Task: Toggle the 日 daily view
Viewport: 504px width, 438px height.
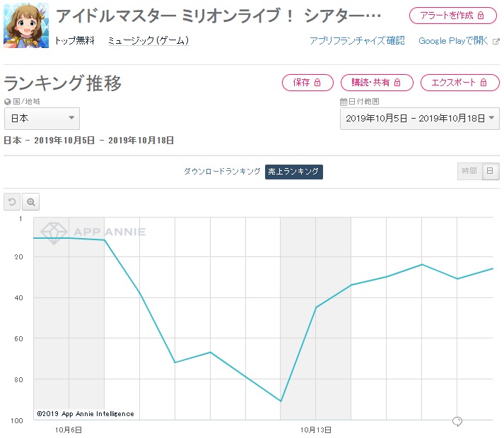Action: (491, 171)
